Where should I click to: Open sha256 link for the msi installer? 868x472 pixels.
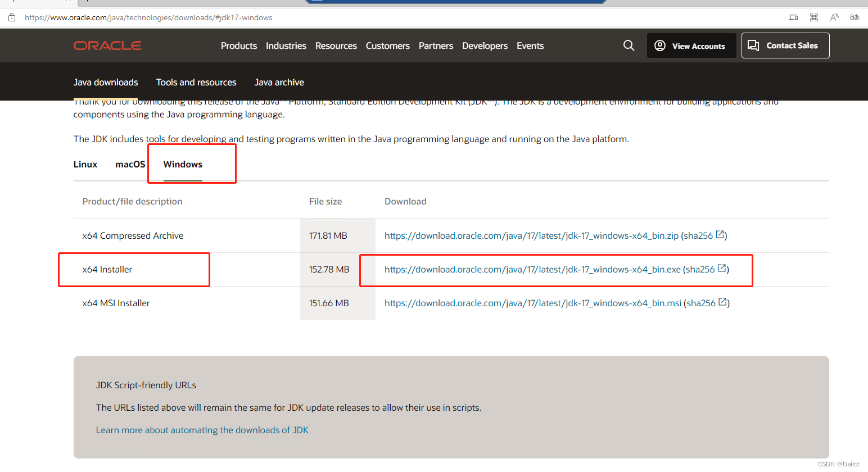[x=701, y=303]
